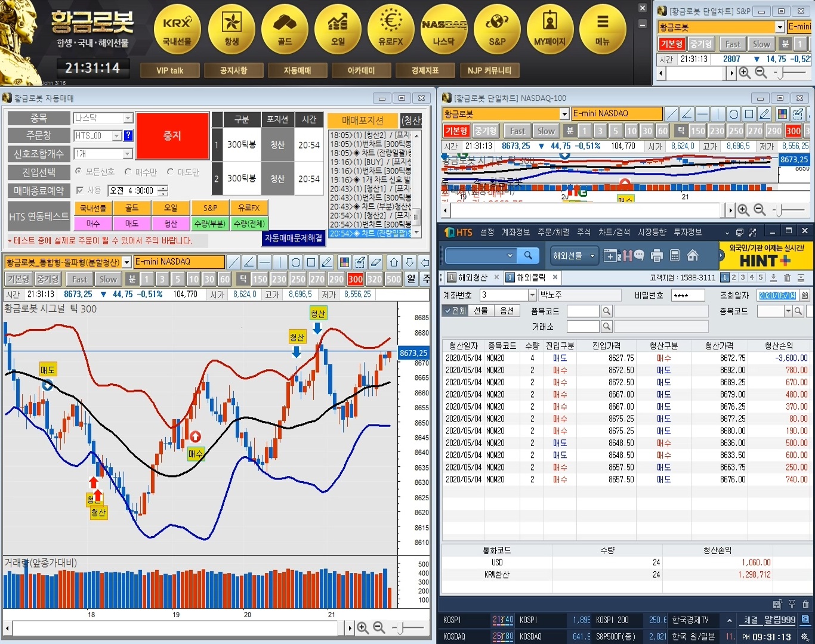Open the 차트/검색 menu in HTS
This screenshot has width=815, height=644.
614,232
